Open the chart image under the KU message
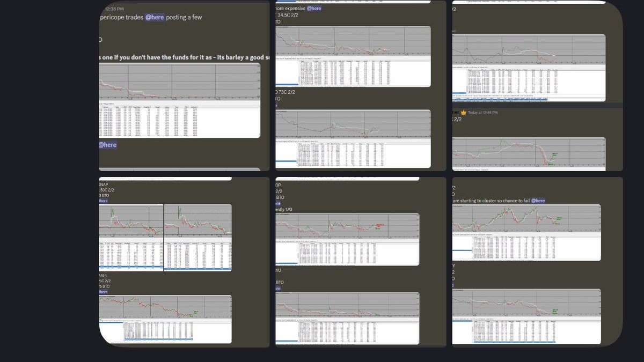Viewport: 644px width, 362px height. click(x=347, y=319)
